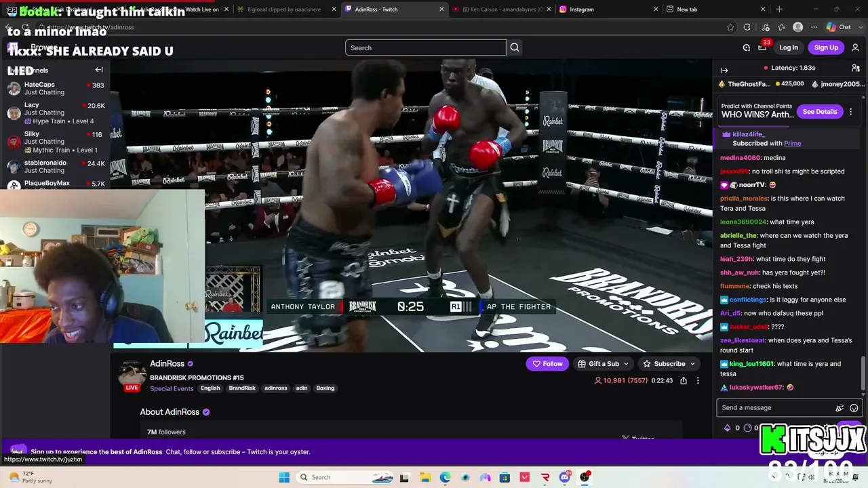This screenshot has height=488, width=868.
Task: Click the Sign Up button in header
Action: click(x=826, y=47)
